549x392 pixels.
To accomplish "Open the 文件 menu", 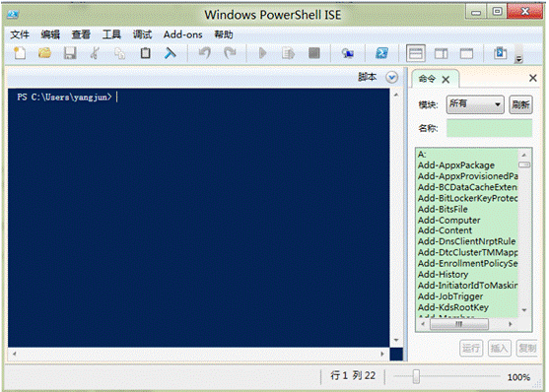I will coord(20,34).
